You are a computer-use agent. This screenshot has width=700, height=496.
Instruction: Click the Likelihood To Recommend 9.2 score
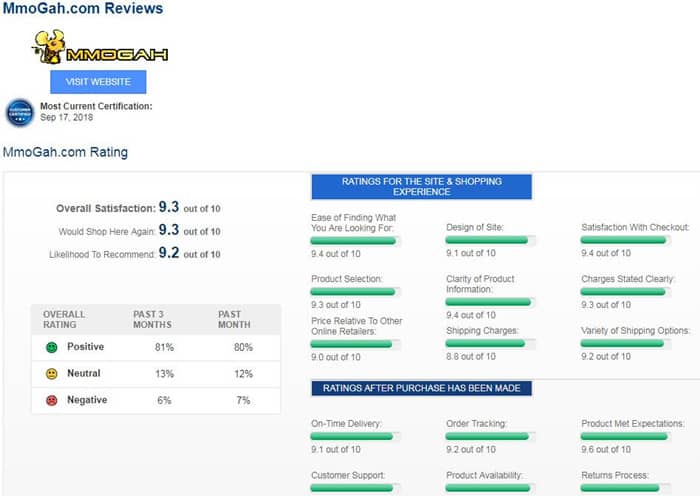pos(169,253)
